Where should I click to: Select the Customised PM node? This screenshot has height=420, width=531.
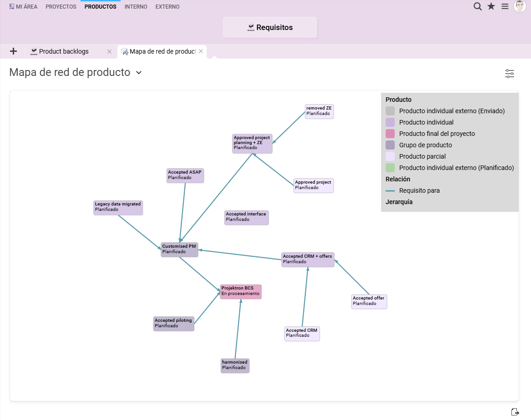coord(179,249)
